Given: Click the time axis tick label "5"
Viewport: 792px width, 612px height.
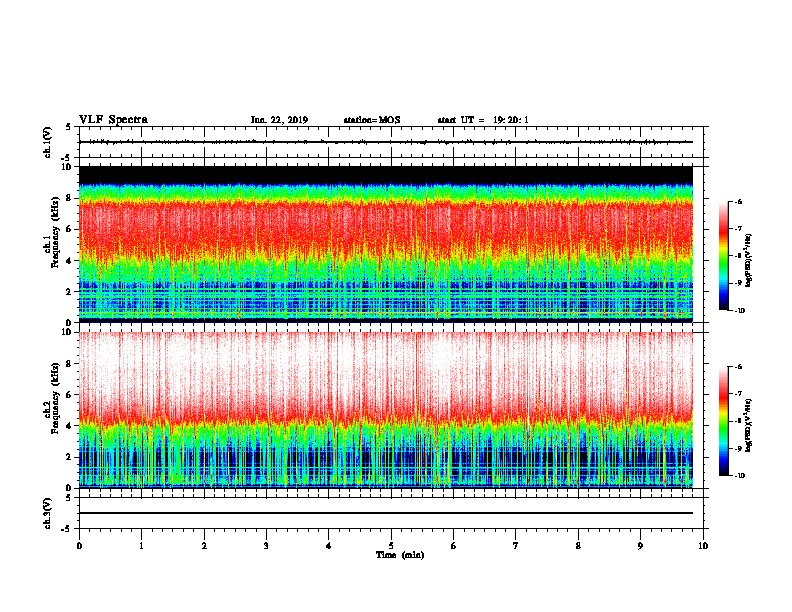Looking at the screenshot, I should 391,546.
